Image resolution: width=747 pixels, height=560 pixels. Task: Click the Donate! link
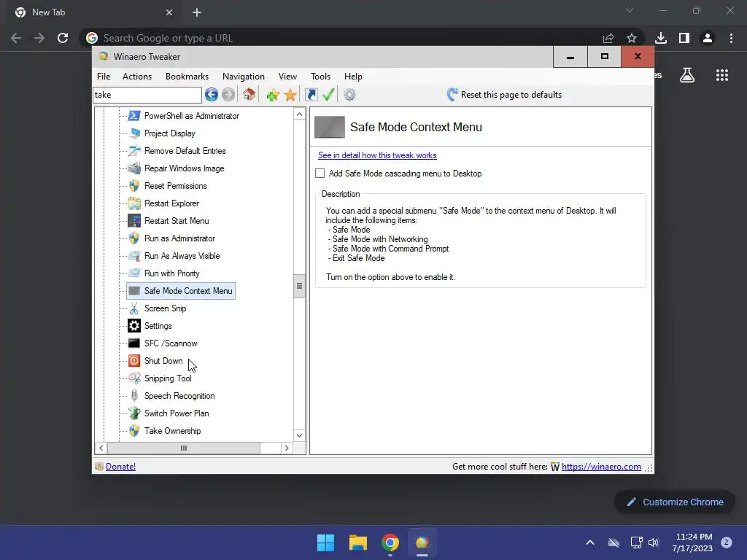pos(120,467)
